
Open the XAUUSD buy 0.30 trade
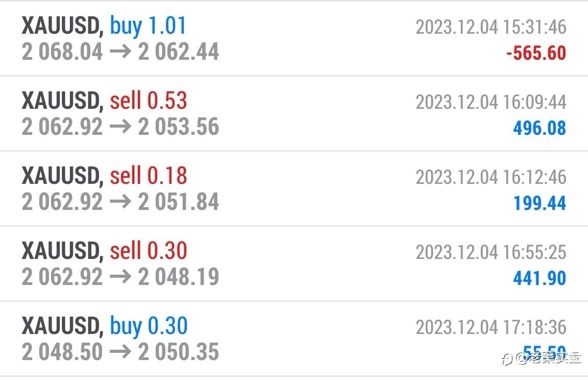104,326
